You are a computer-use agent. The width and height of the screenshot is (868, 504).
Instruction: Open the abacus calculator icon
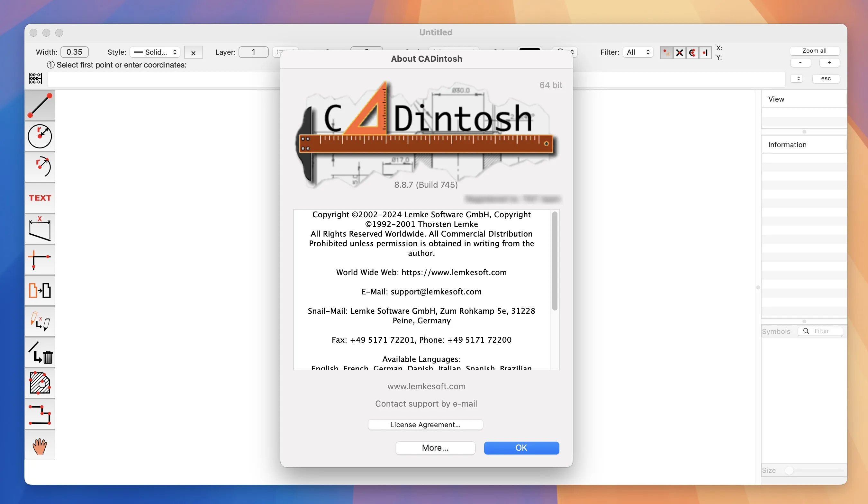35,78
